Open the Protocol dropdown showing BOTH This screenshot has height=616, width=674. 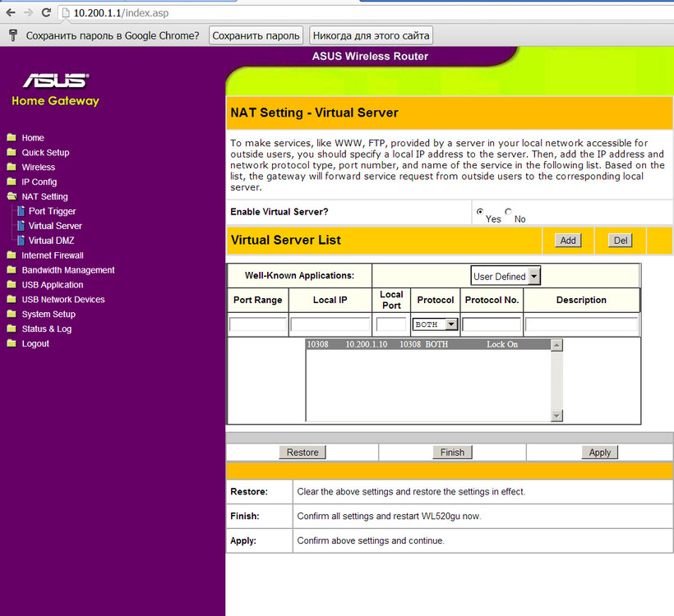pyautogui.click(x=435, y=324)
